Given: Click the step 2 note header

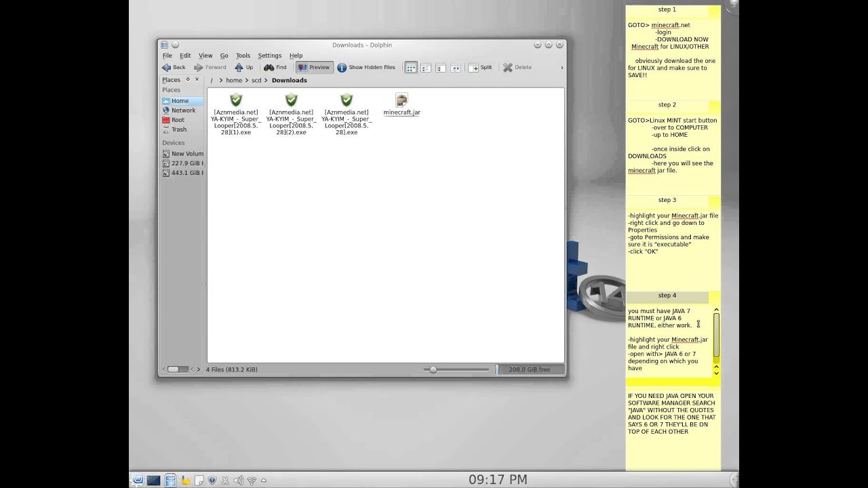Looking at the screenshot, I should 667,105.
